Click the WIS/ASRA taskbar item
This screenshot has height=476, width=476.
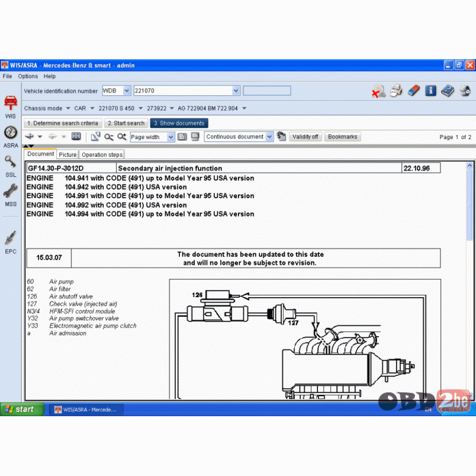pyautogui.click(x=86, y=409)
